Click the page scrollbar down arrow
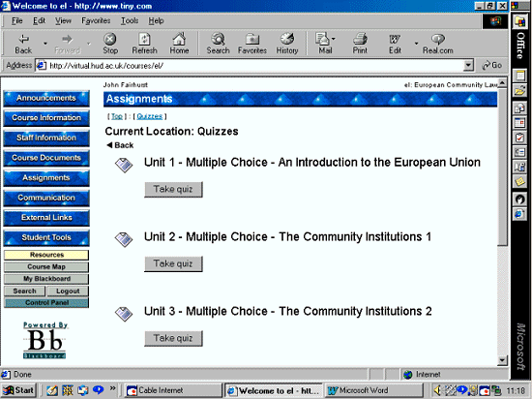 (502, 360)
